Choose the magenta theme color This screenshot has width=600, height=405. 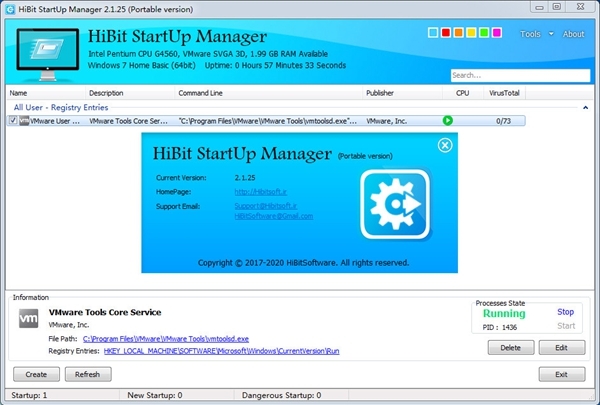coord(497,33)
